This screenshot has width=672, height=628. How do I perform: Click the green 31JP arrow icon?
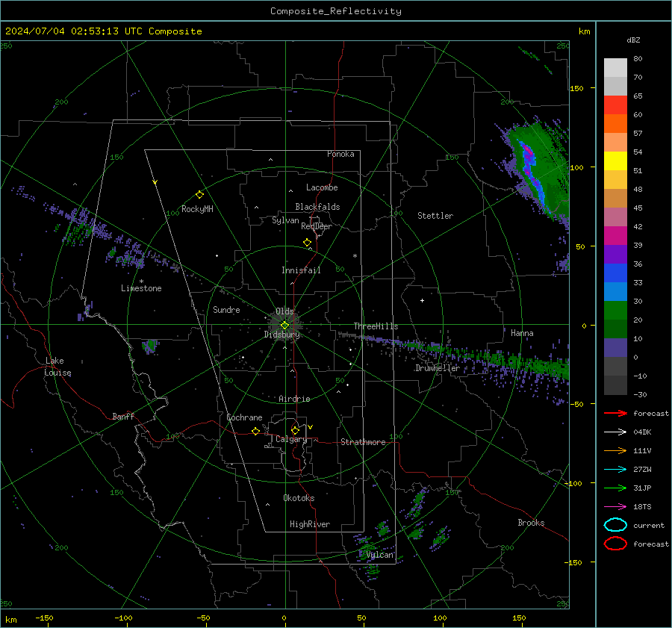[x=615, y=488]
